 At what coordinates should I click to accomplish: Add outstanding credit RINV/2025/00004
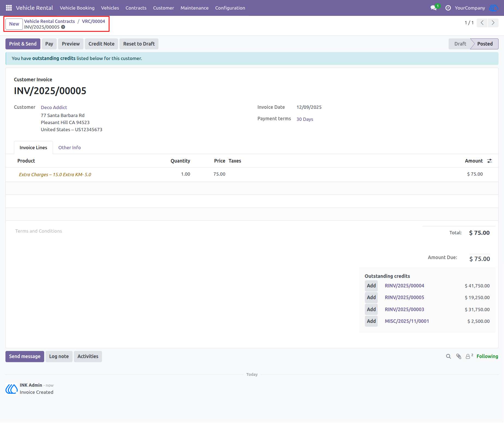click(x=371, y=286)
